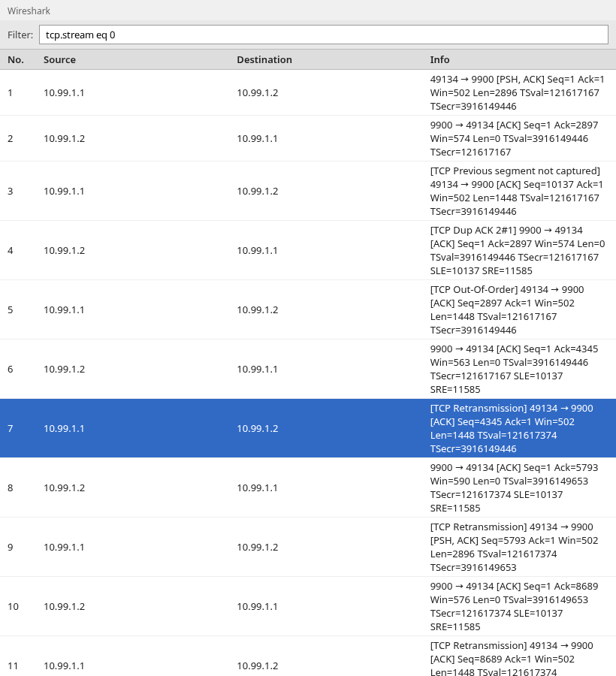Click the No. column header

tap(16, 59)
